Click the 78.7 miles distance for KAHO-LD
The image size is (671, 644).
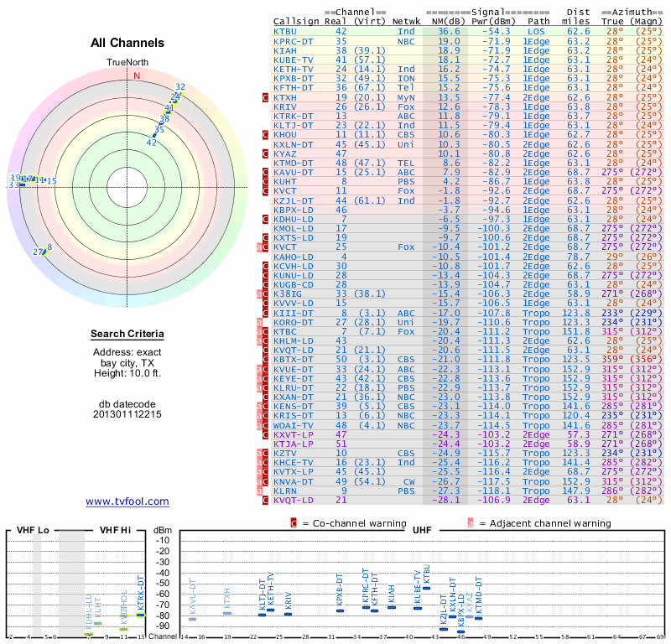[579, 257]
